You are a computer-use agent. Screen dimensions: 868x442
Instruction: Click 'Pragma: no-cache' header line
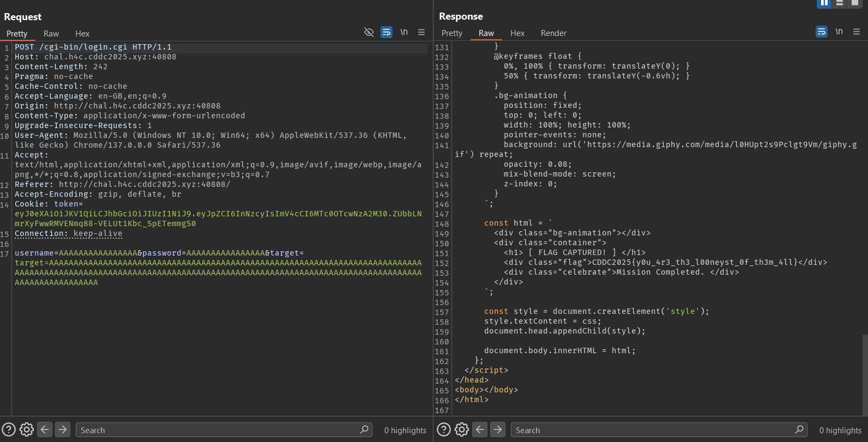click(54, 76)
